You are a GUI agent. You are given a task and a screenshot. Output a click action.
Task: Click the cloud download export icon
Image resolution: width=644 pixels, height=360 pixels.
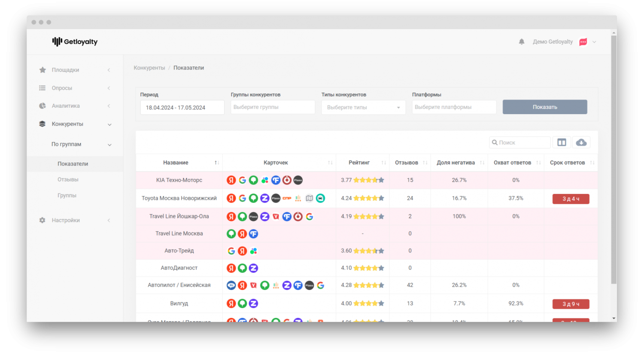tap(581, 142)
